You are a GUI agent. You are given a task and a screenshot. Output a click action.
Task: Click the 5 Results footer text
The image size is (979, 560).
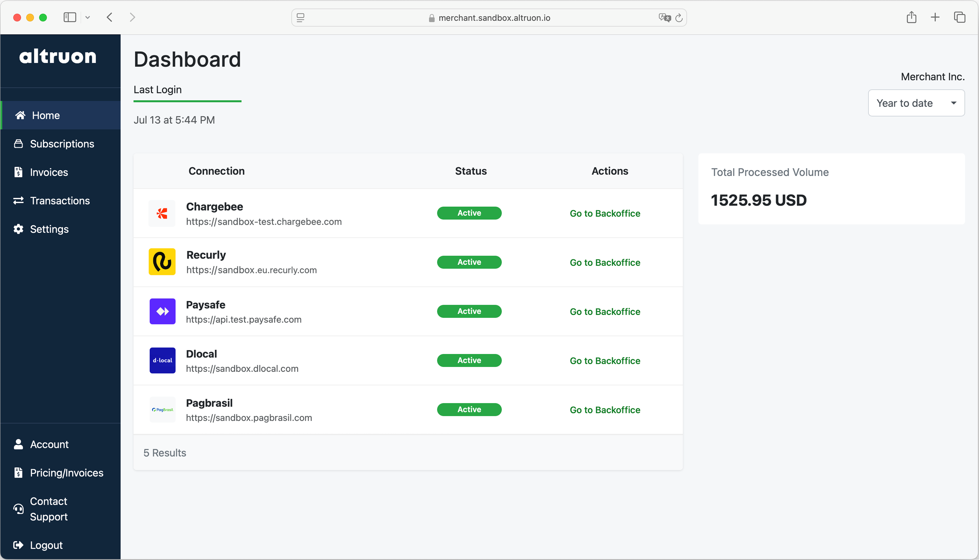pos(165,453)
